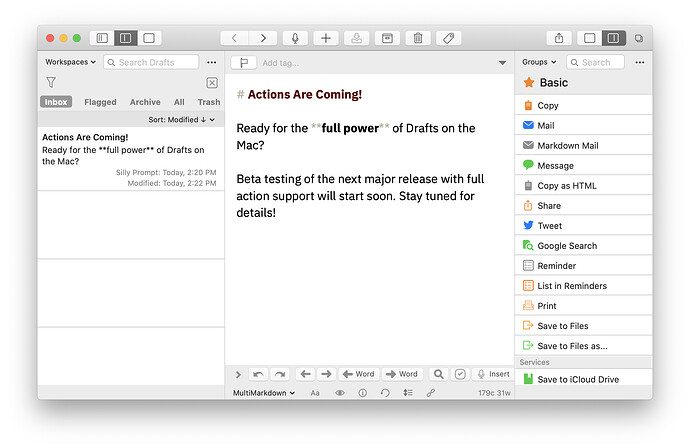This screenshot has height=448, width=690.
Task: Open the Workspaces dropdown
Action: point(70,62)
